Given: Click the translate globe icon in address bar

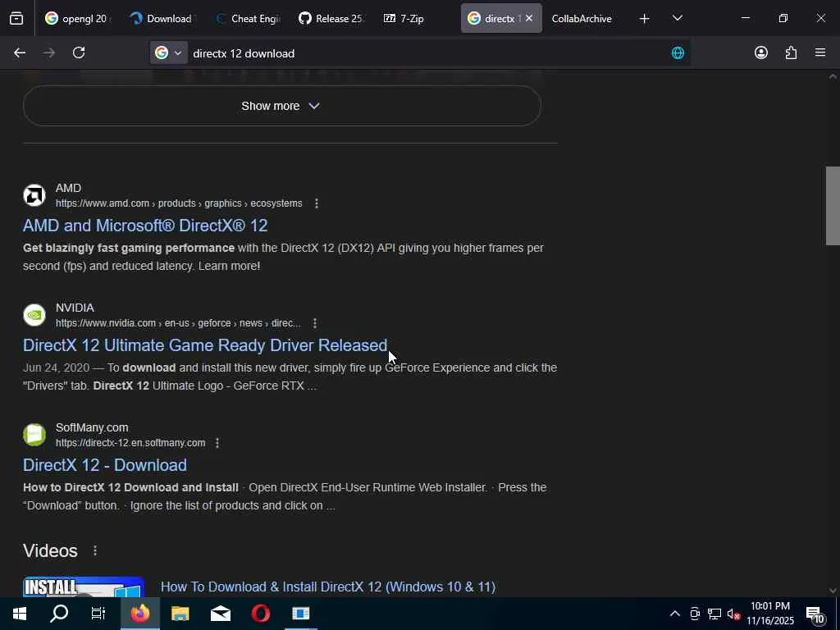Looking at the screenshot, I should pyautogui.click(x=678, y=52).
